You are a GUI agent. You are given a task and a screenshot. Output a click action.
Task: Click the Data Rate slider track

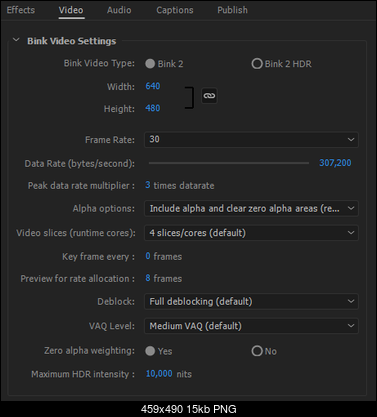(x=229, y=163)
